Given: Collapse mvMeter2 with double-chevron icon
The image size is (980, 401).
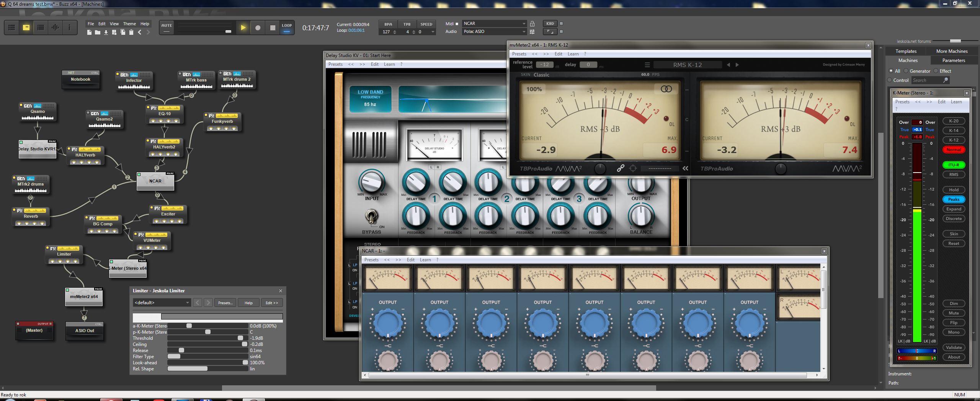Looking at the screenshot, I should pyautogui.click(x=685, y=168).
